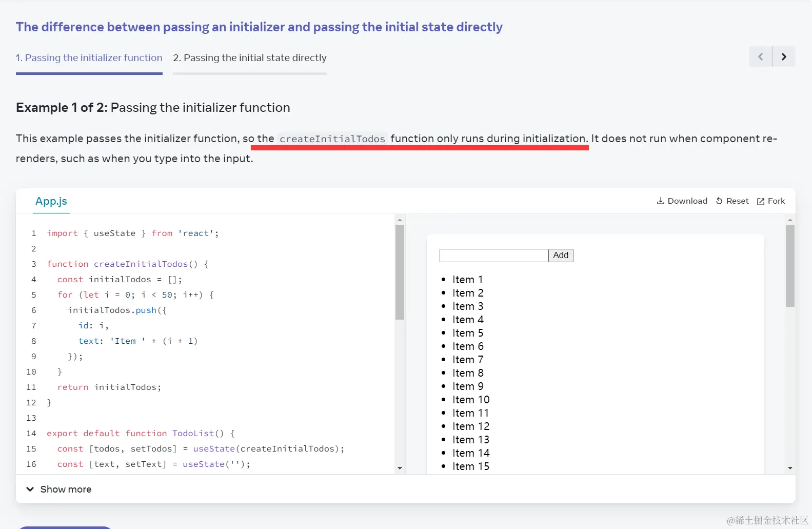Image resolution: width=812 pixels, height=529 pixels.
Task: Click the Download icon in sandbox header
Action: (x=661, y=201)
